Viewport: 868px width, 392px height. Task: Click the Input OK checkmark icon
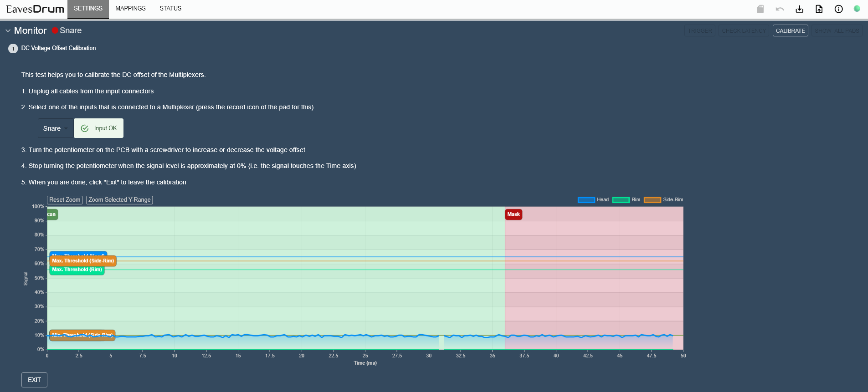pos(85,128)
